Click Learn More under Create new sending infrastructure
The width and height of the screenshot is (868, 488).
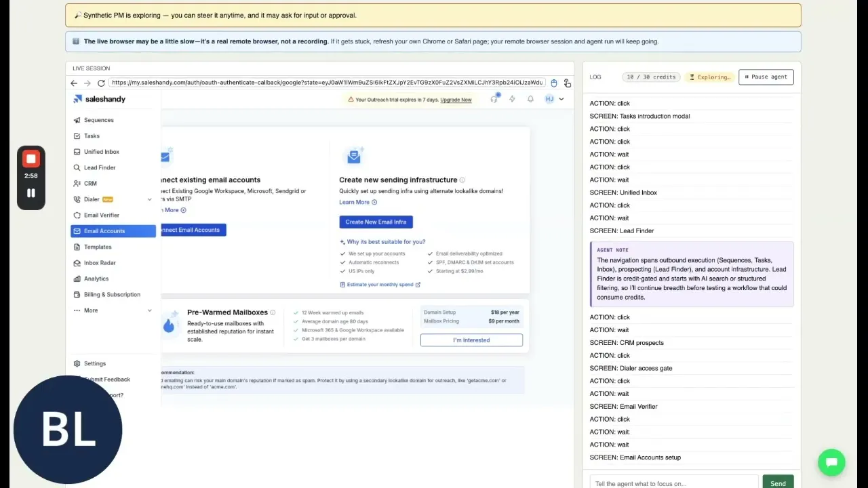[358, 202]
